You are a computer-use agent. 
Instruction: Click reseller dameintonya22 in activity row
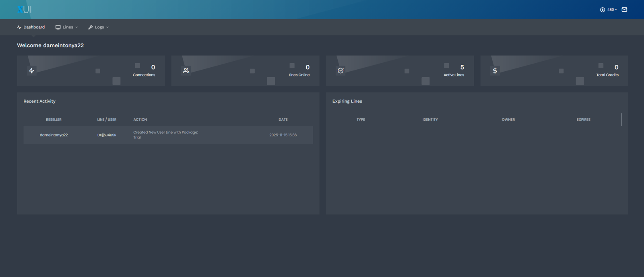pos(54,135)
